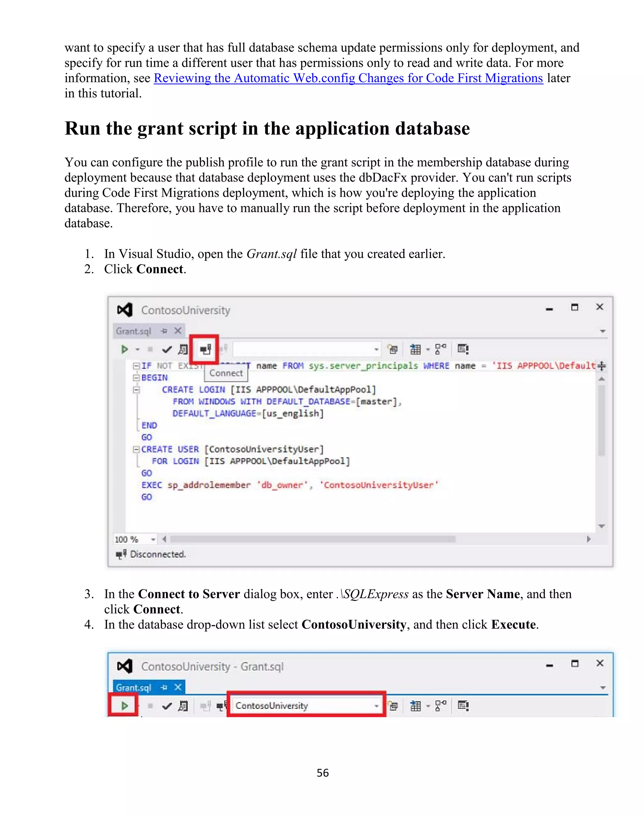
Task: Click page number 56 at page bottom
Action: pos(323,773)
